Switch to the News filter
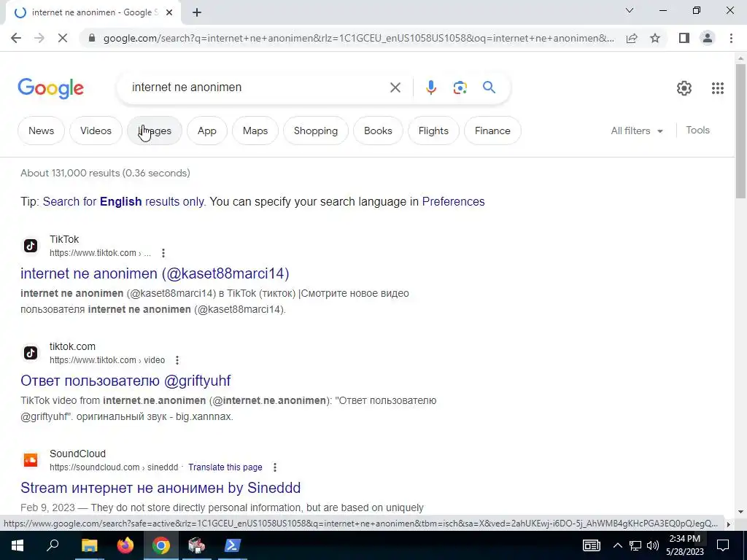Screen dimensions: 747x560 41,131
